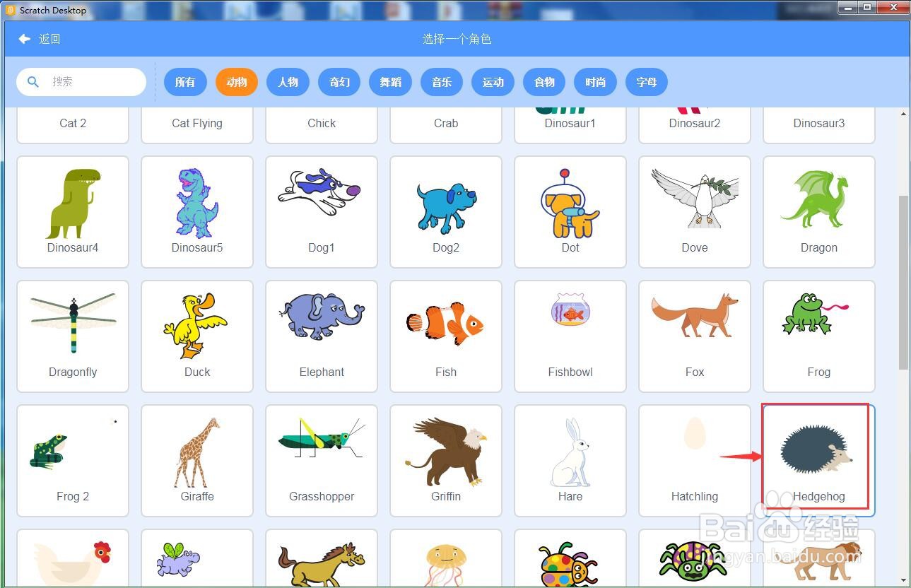The height and width of the screenshot is (588, 911).
Task: Choose the colorful ladybug sprite
Action: point(570,558)
